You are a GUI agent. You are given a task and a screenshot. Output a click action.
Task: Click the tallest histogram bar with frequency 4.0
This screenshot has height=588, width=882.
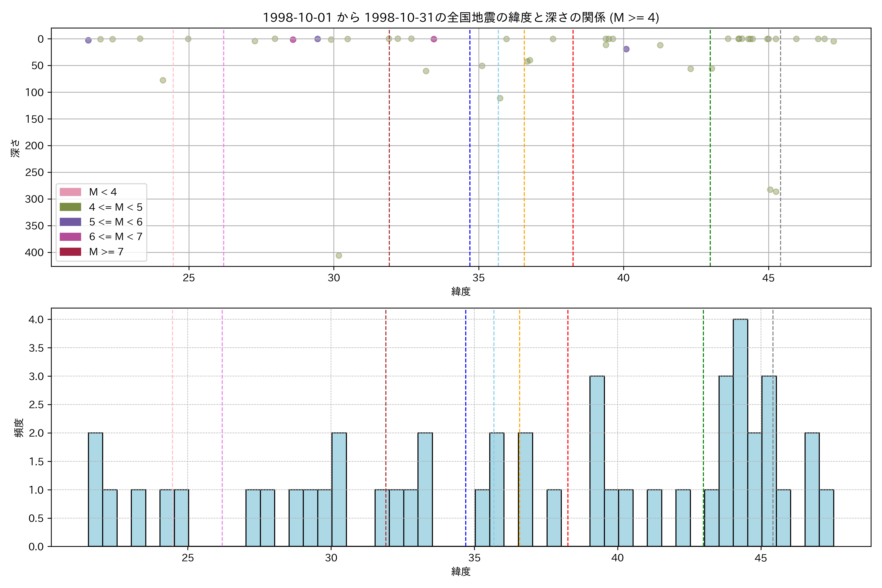740,432
